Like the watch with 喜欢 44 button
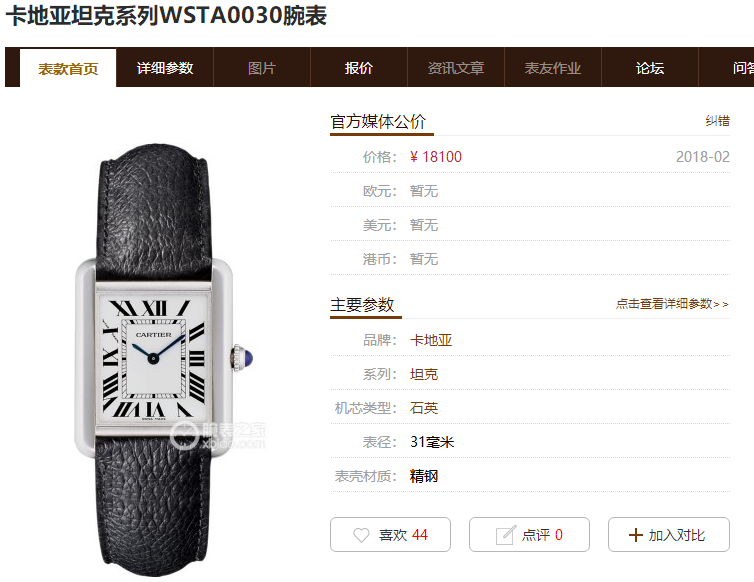 click(390, 534)
